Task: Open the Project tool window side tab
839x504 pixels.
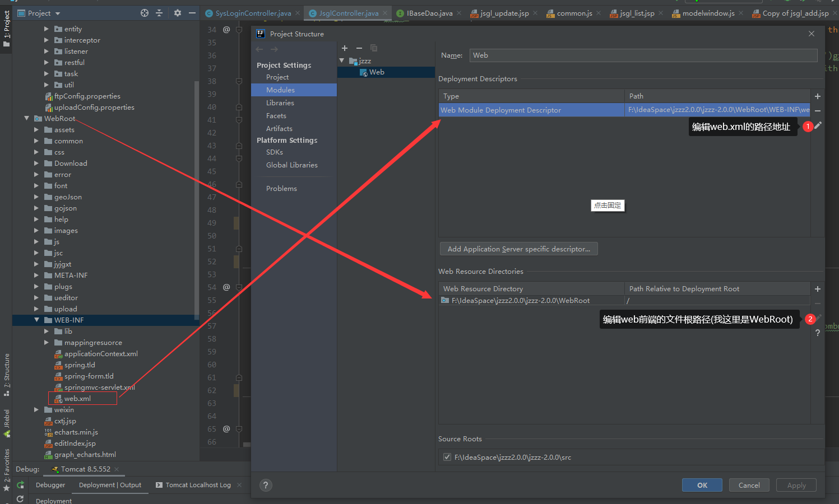Action: [6, 29]
